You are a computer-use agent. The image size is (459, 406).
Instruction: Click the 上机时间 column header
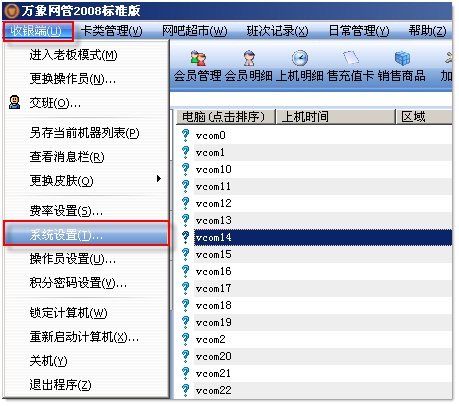click(335, 117)
